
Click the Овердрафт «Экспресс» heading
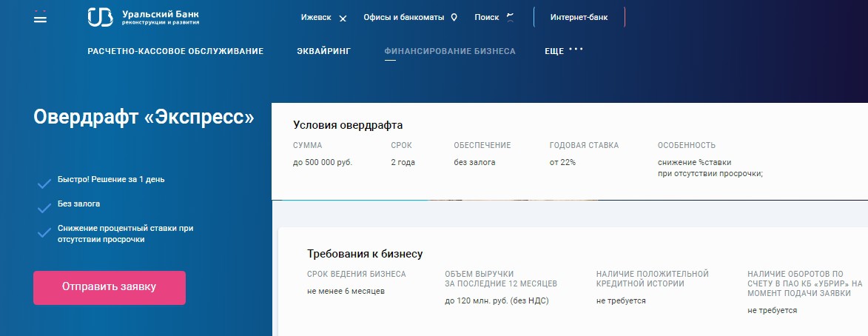(144, 118)
